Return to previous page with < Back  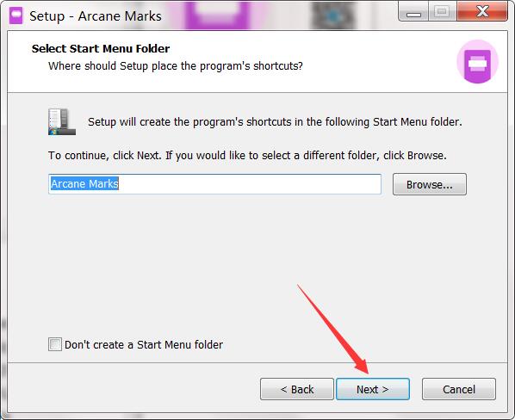point(297,389)
